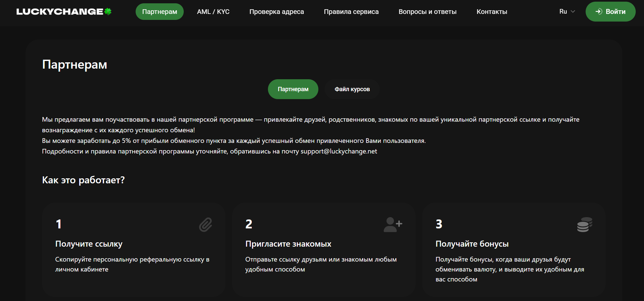Open the Ru language selector
This screenshot has height=301, width=644.
click(567, 12)
